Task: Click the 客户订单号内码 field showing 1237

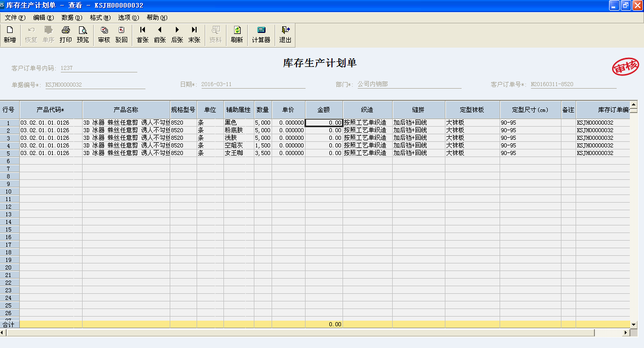Action: point(98,68)
